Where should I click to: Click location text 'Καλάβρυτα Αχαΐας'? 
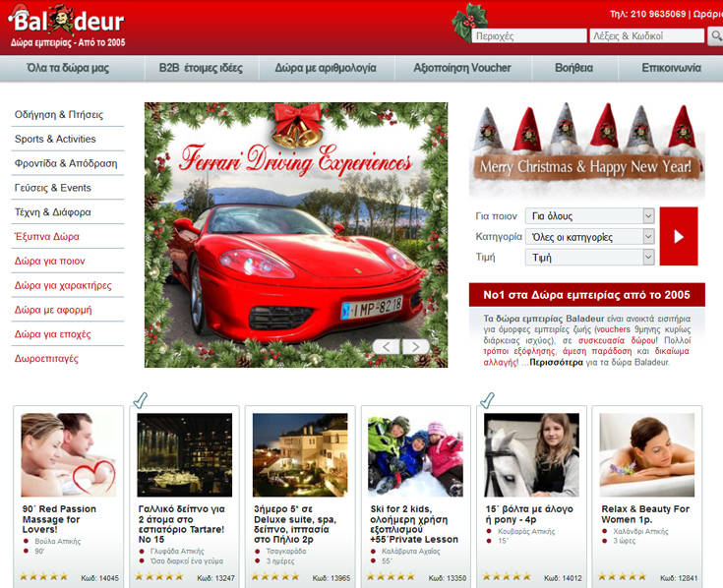(411, 552)
